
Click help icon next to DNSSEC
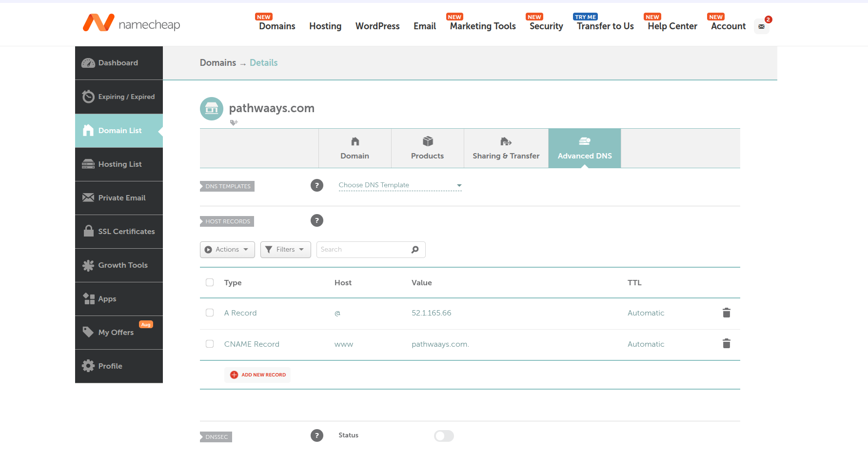click(x=317, y=435)
